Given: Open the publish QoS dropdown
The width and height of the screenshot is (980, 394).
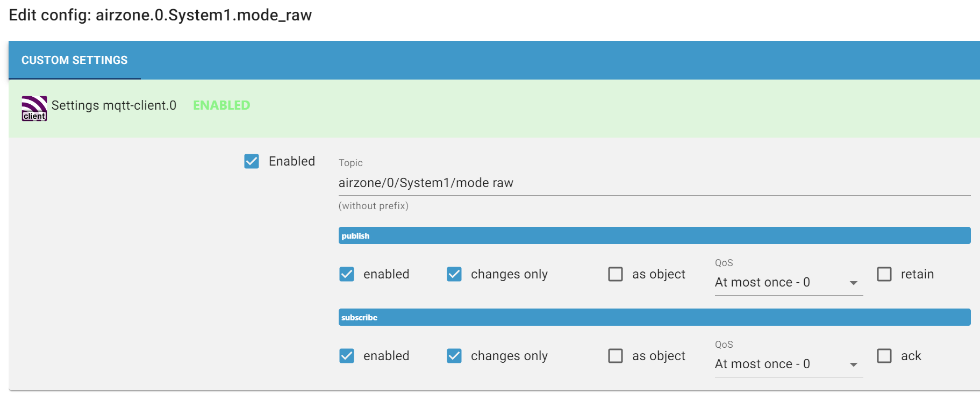Looking at the screenshot, I should (789, 282).
